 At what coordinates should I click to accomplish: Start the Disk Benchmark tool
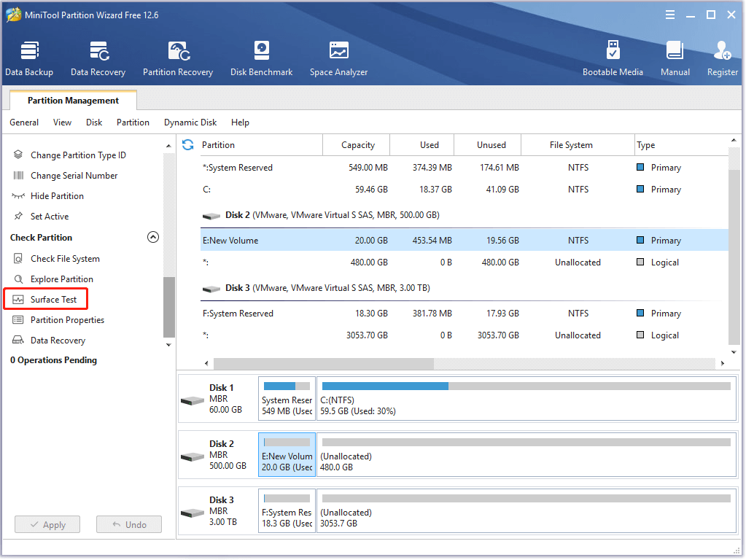coord(261,58)
